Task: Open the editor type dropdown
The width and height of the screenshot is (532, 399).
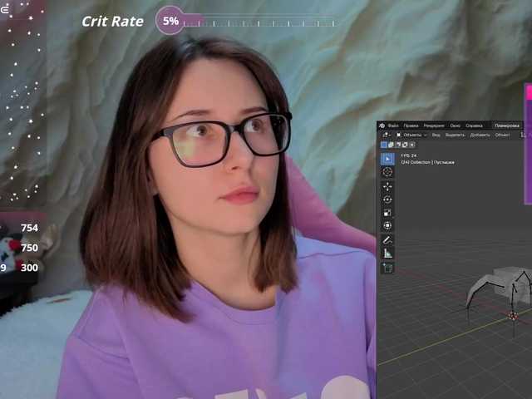Action: pyautogui.click(x=386, y=135)
